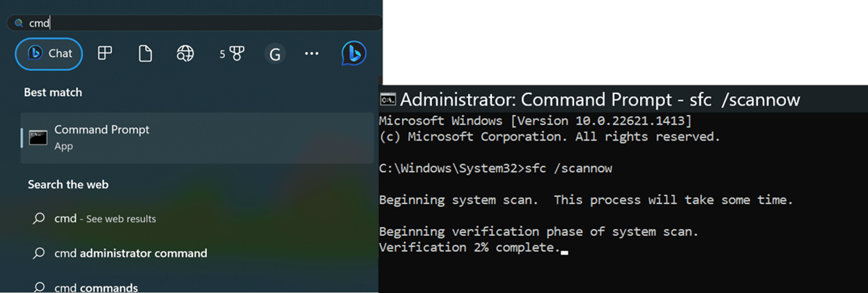The height and width of the screenshot is (293, 868).
Task: Click the search icon beside "cmd administrator command"
Action: [39, 253]
